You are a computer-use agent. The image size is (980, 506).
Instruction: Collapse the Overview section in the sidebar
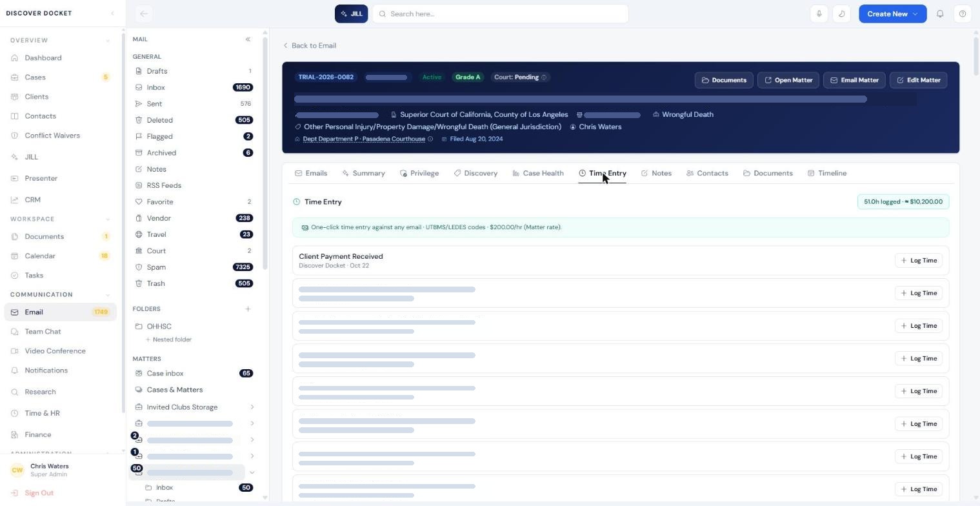click(x=108, y=41)
